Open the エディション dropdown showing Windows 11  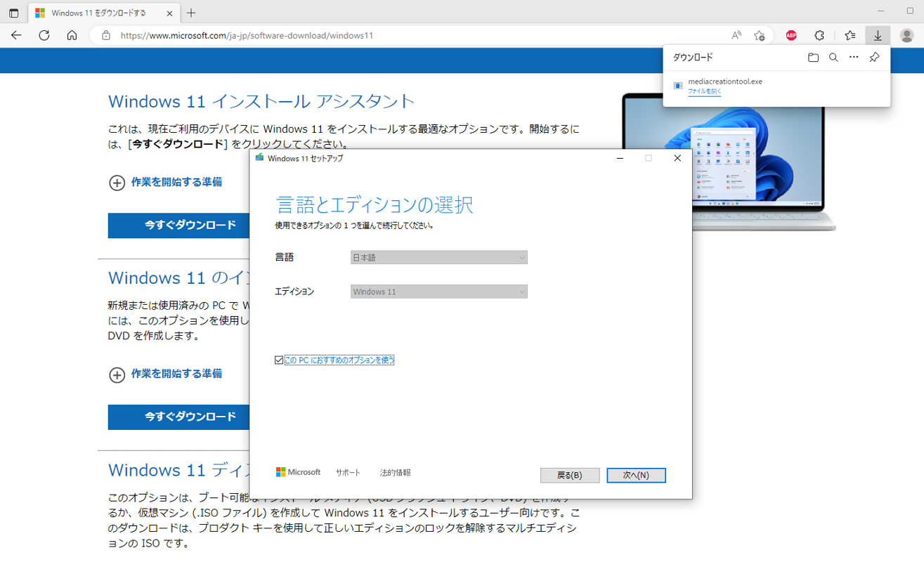pos(439,292)
